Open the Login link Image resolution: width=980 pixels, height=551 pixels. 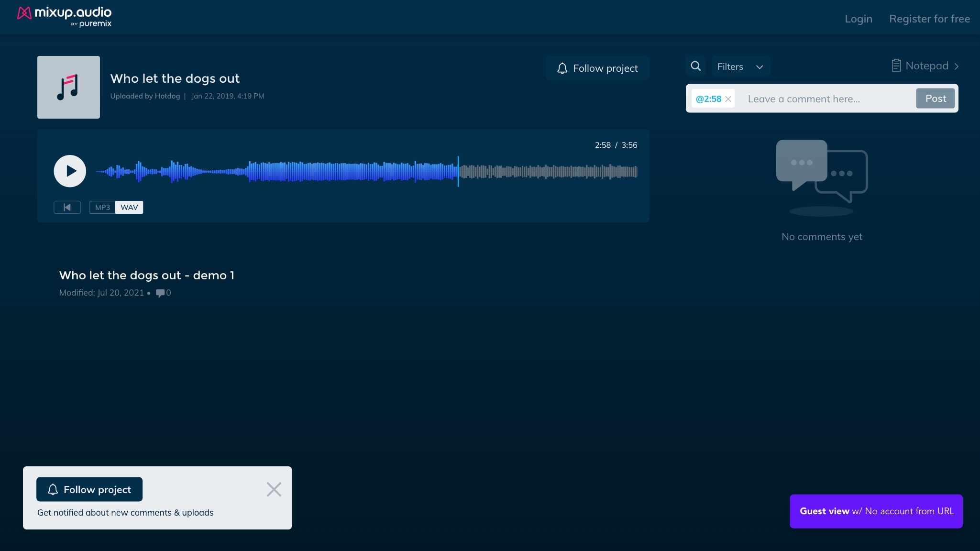[858, 19]
